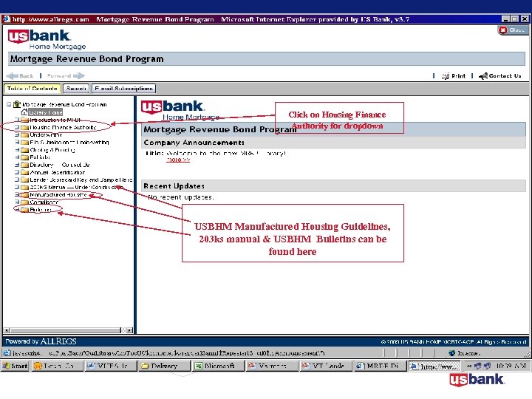Screen dimensions: 532x399
Task: Expand the Bulletins tree node
Action: click(x=17, y=210)
